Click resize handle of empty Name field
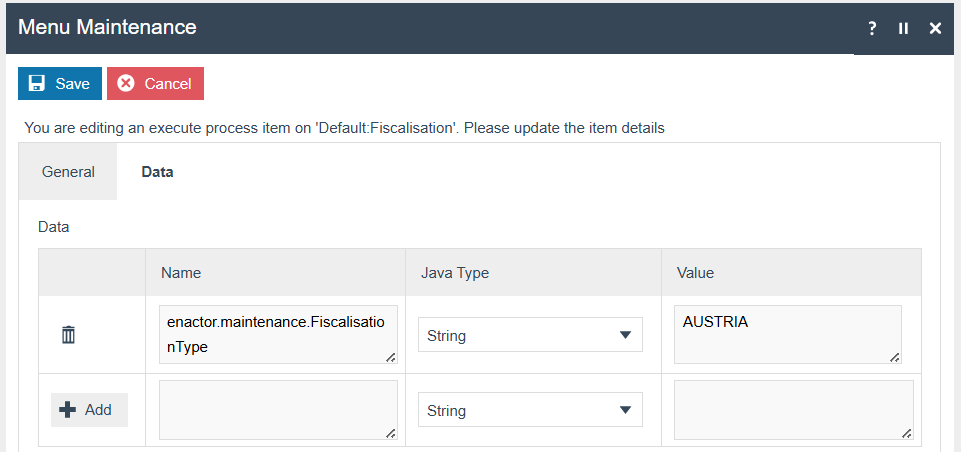Screen dimensions: 961x452 click(391, 433)
